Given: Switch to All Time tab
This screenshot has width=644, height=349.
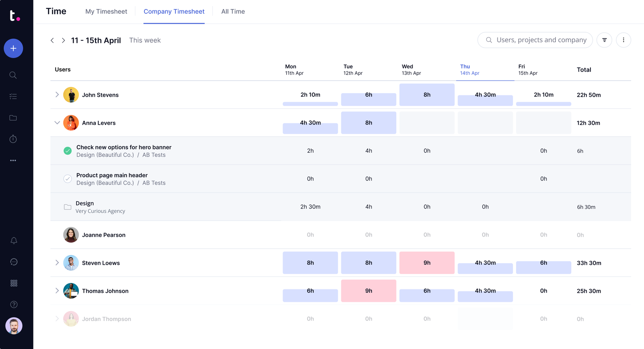Looking at the screenshot, I should (x=233, y=12).
